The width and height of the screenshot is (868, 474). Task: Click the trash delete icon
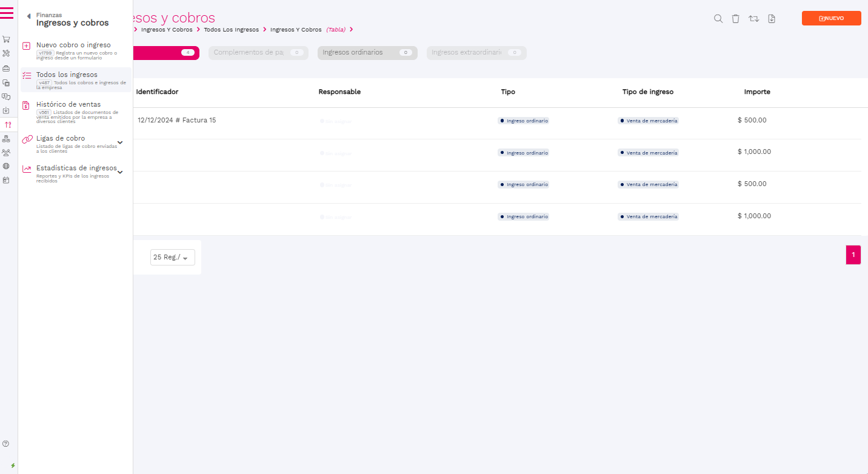[735, 19]
